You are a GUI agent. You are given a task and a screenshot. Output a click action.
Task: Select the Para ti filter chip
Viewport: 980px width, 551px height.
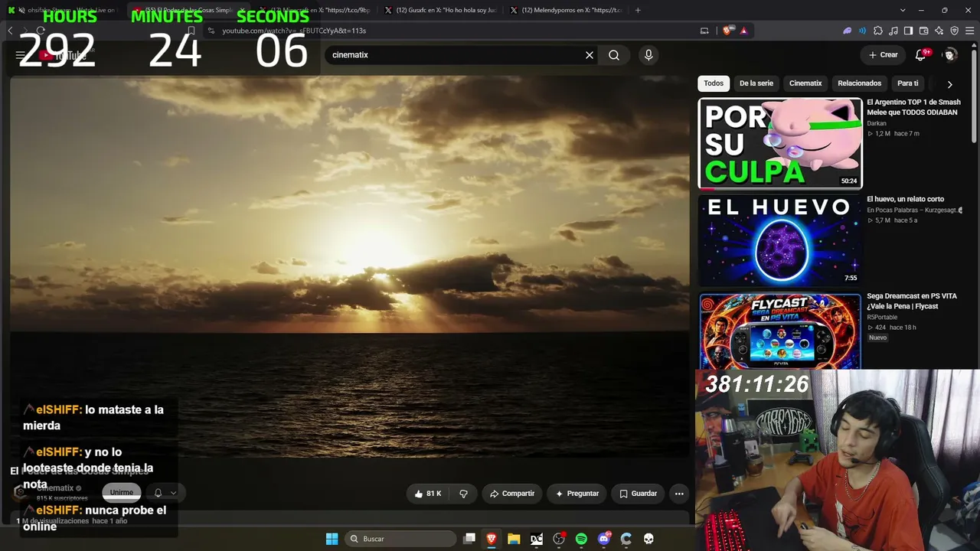(908, 83)
